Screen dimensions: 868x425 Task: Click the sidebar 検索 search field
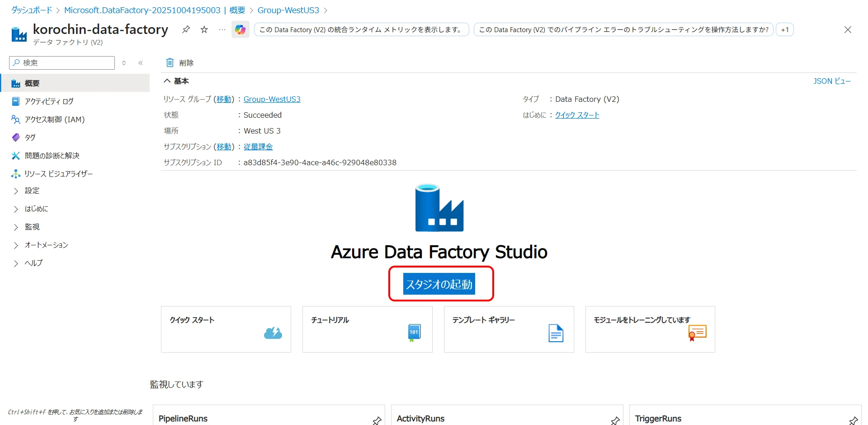[62, 63]
